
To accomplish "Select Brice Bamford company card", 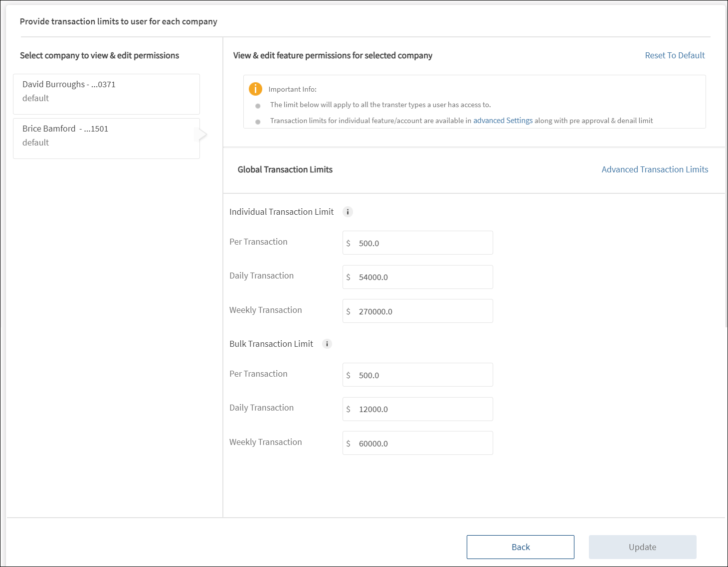I will [106, 139].
